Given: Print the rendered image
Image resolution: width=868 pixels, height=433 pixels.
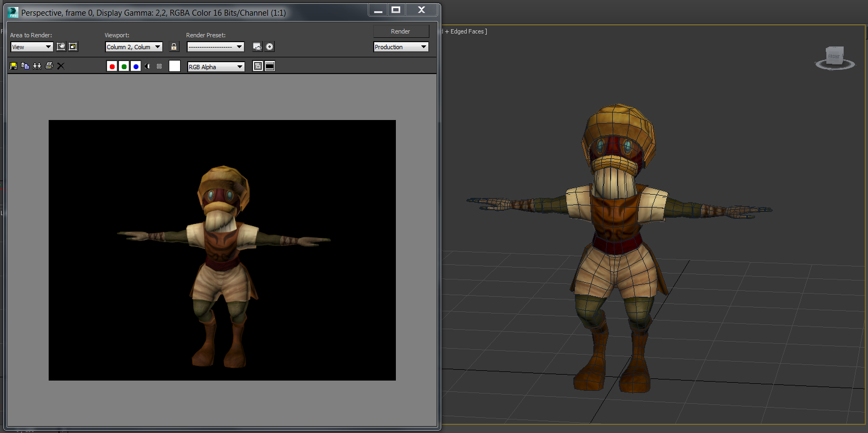Looking at the screenshot, I should (49, 66).
